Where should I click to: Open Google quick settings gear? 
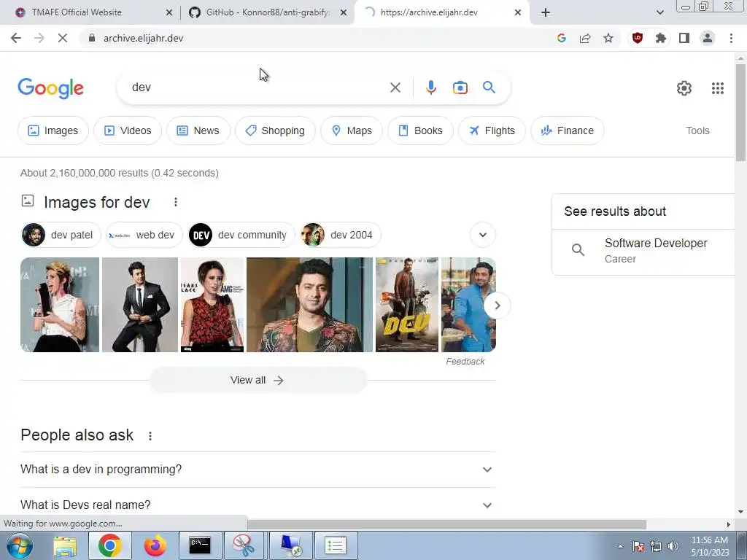point(684,88)
